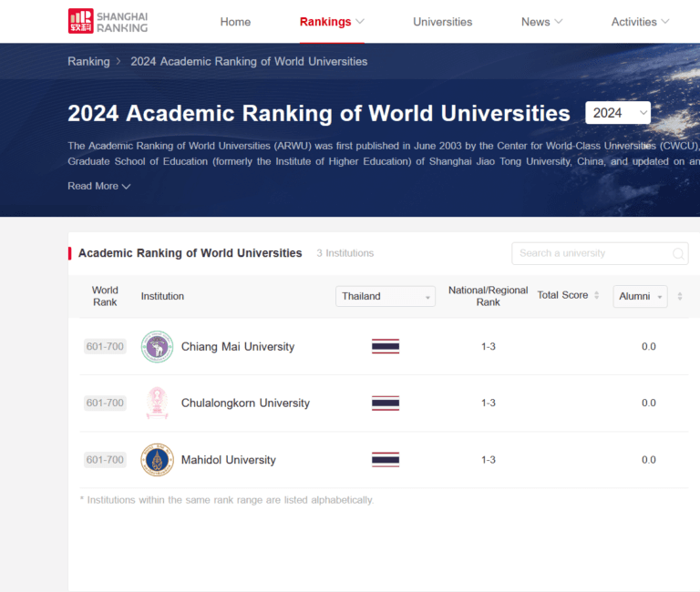The image size is (700, 592).
Task: Click the Ranking breadcrumb link
Action: click(87, 61)
